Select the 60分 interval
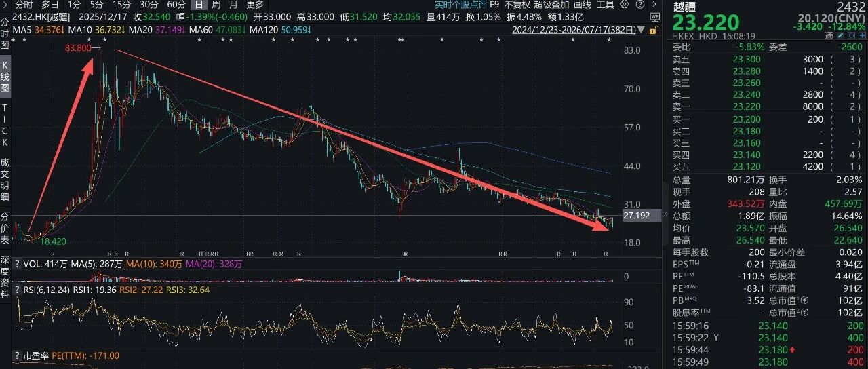The image size is (868, 369). pos(176,4)
